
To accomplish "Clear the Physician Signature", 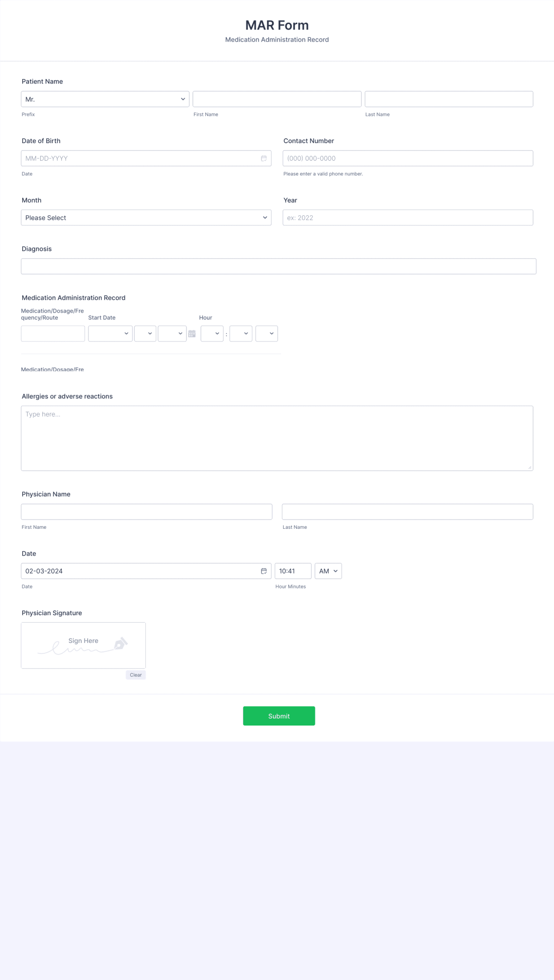I will pos(135,675).
